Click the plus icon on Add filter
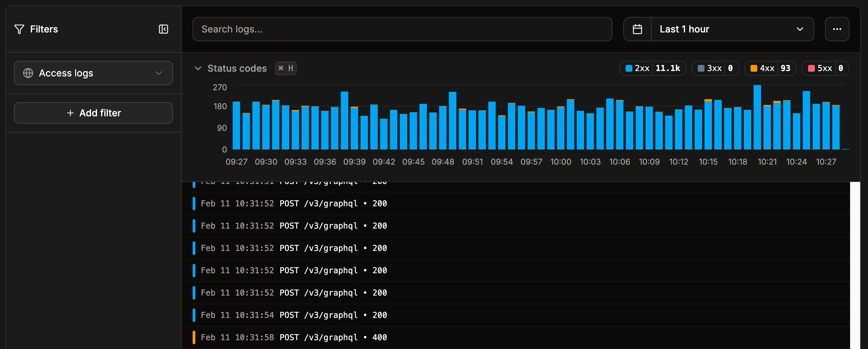 (x=70, y=113)
